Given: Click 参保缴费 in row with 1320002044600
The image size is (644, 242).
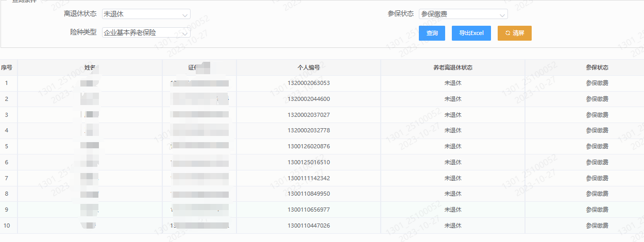Looking at the screenshot, I should 597,99.
